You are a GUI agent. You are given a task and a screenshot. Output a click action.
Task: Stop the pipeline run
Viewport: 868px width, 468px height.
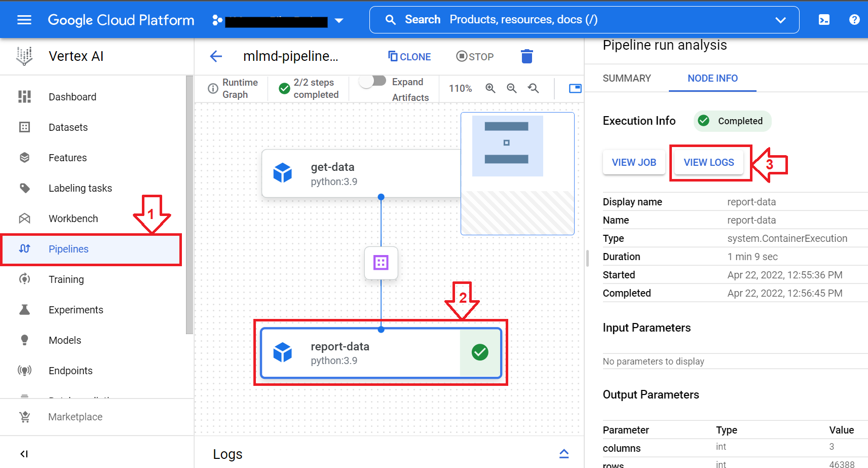coord(475,57)
